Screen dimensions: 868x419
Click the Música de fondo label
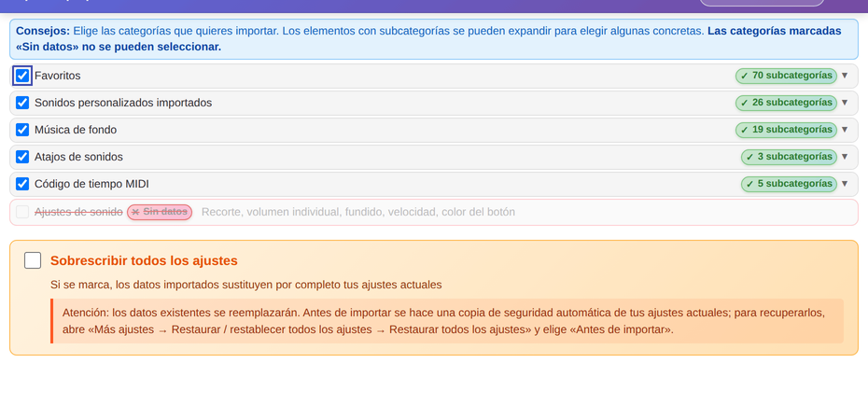[x=76, y=130]
